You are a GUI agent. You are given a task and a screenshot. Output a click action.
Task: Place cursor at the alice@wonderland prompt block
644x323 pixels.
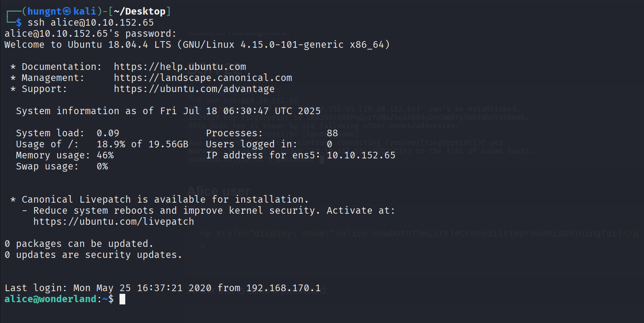tap(123, 299)
